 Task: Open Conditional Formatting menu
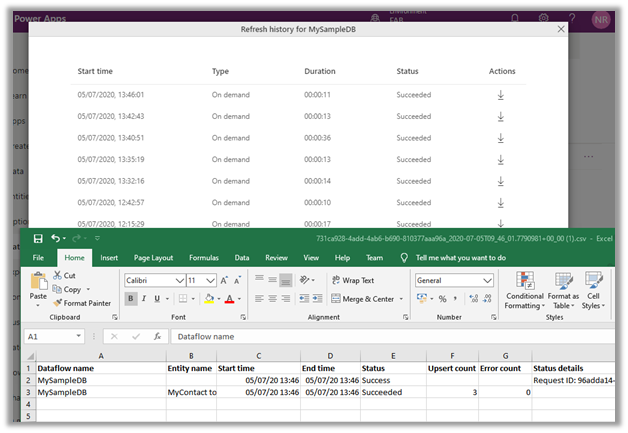click(524, 290)
